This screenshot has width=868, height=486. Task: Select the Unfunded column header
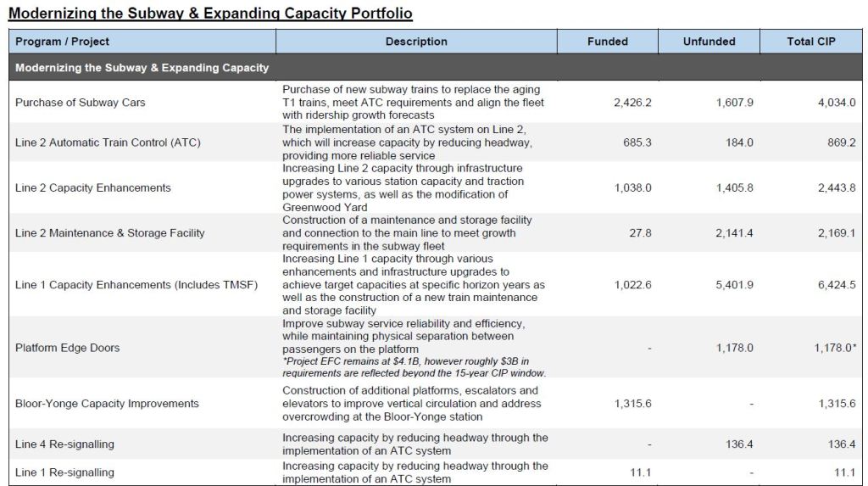(x=709, y=42)
